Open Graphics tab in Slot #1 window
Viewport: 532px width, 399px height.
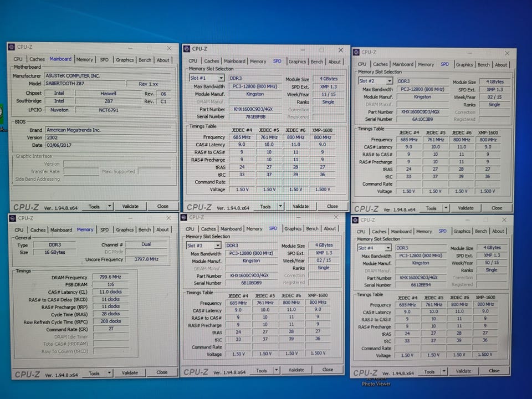point(297,62)
